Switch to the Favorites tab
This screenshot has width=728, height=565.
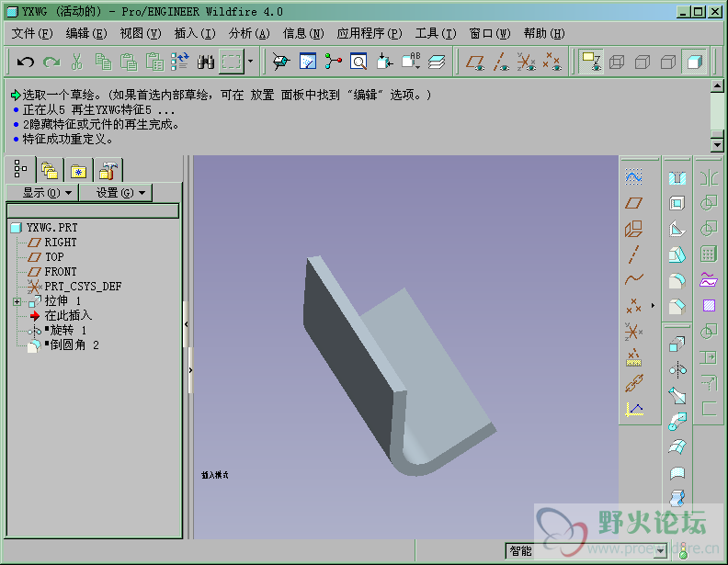click(x=78, y=171)
